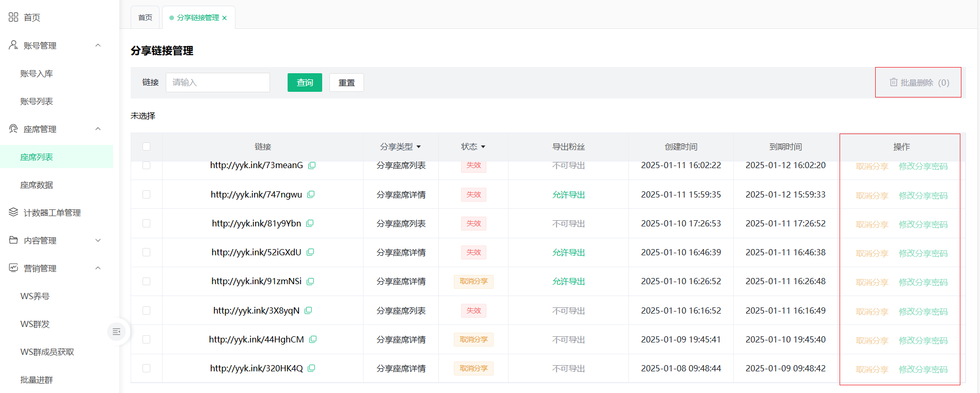
Task: Open 账号列表 in the sidebar
Action: tap(37, 102)
